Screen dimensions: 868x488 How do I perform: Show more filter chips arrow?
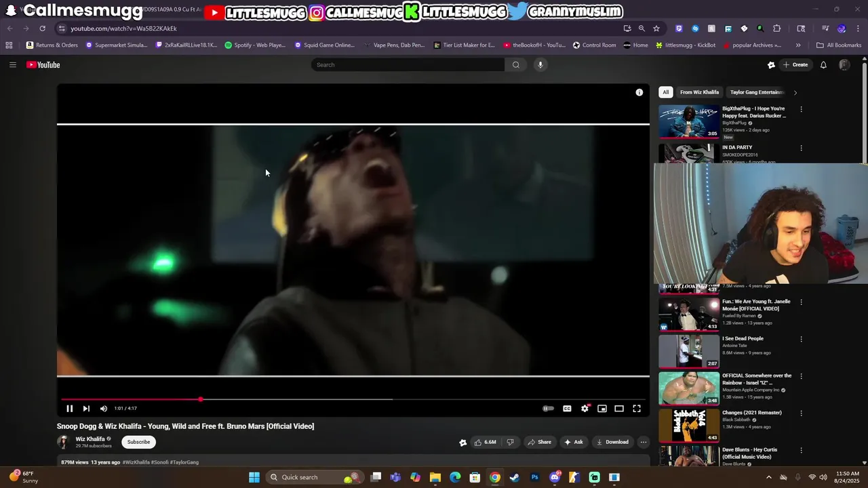795,92
